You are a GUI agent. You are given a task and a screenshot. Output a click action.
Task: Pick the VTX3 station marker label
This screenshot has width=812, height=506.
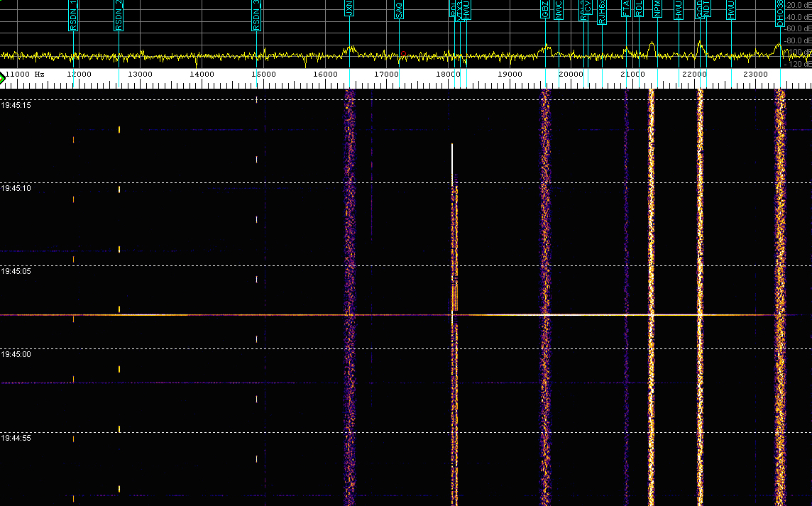tap(460, 10)
